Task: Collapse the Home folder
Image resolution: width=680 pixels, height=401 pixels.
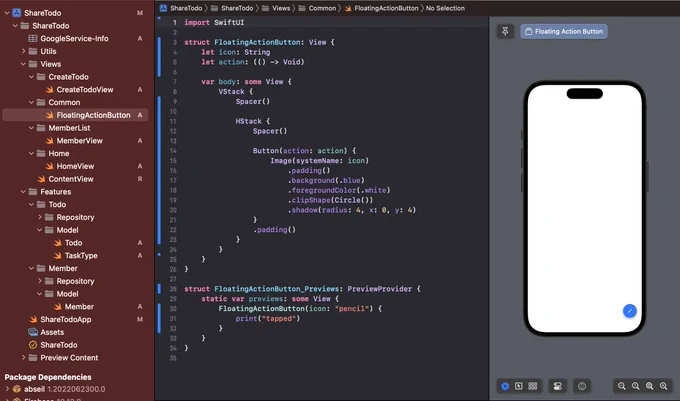Action: tap(31, 153)
